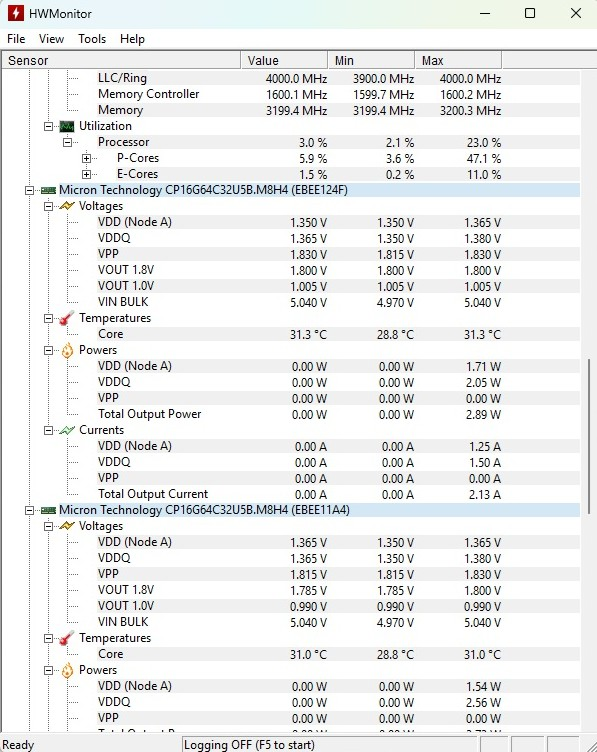Click Powers flame icon under EBEE124F module
Viewport: 597px width, 752px height.
point(67,351)
